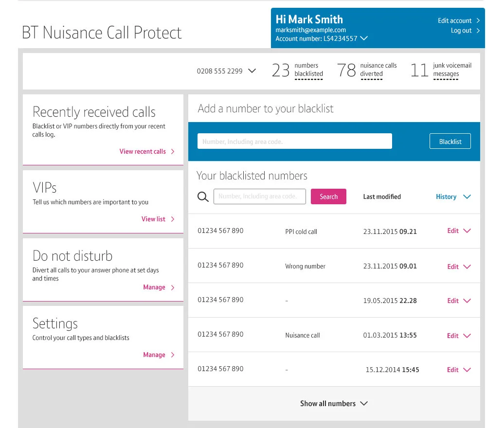Screen dimensions: 504x428
Task: Expand Edit chevron for PPI cold call row
Action: click(x=467, y=231)
